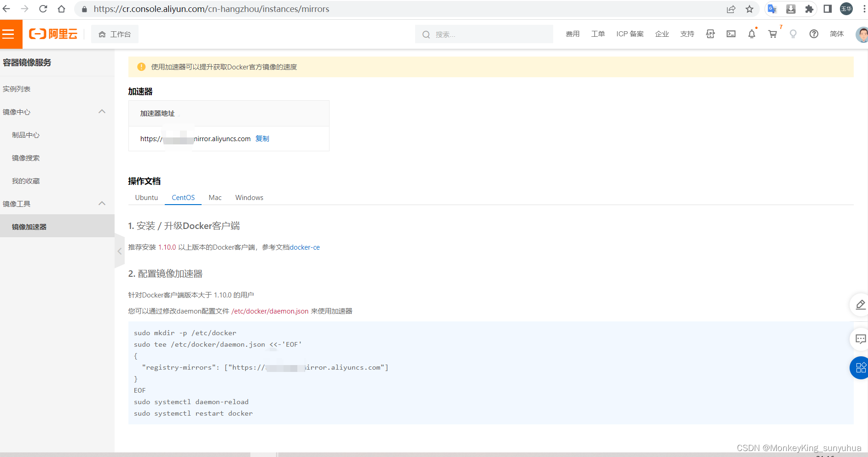Select 镜像加速器 in sidebar

click(57, 227)
